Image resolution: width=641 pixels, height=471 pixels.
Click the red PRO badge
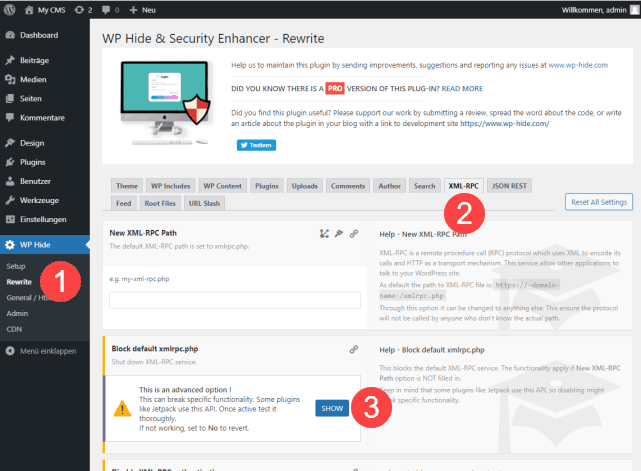pos(335,89)
